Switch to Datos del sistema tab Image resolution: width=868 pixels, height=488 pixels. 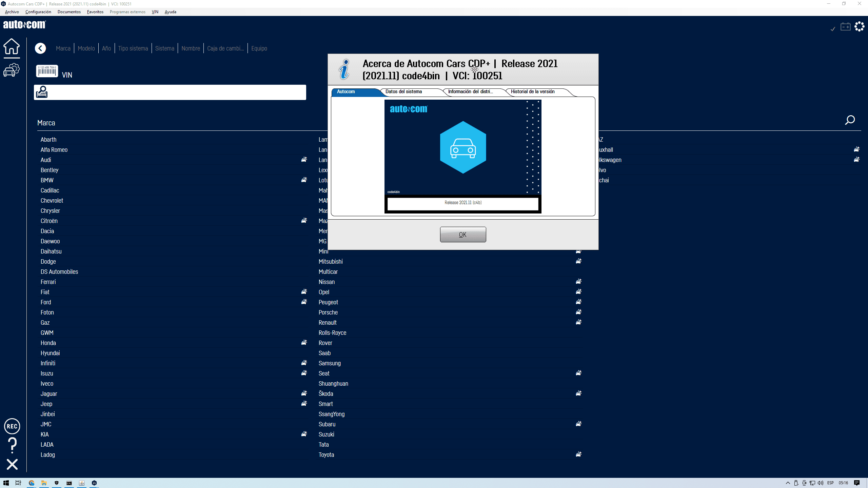403,92
